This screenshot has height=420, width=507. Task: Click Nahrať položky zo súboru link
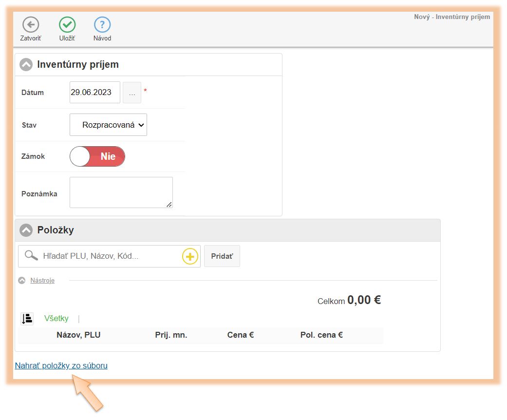click(61, 365)
